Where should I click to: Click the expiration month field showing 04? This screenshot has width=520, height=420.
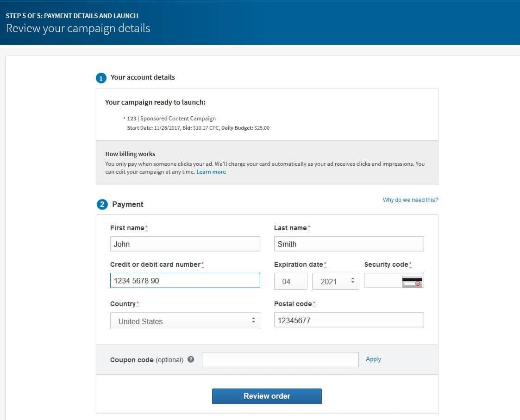click(290, 281)
